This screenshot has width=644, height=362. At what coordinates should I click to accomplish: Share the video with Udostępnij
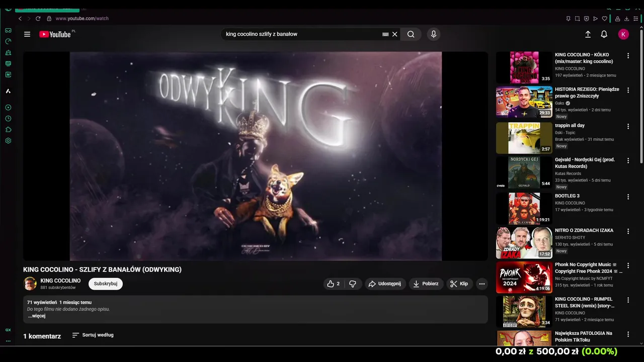tap(385, 284)
